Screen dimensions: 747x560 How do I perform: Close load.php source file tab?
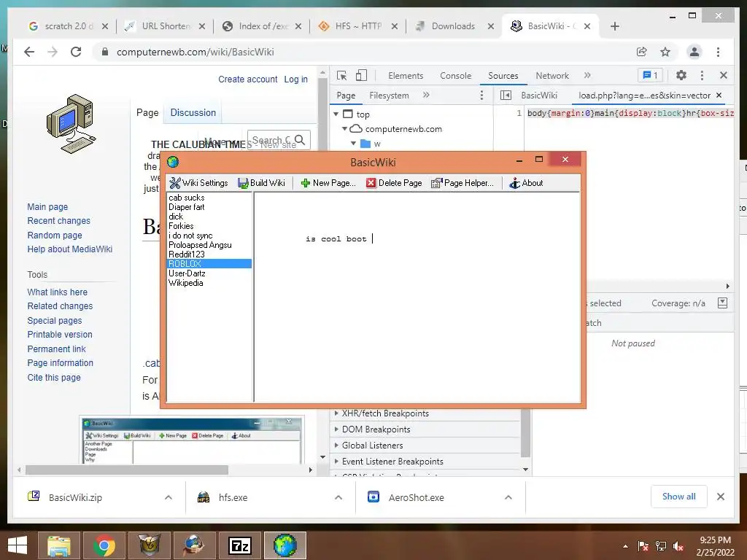pyautogui.click(x=719, y=96)
